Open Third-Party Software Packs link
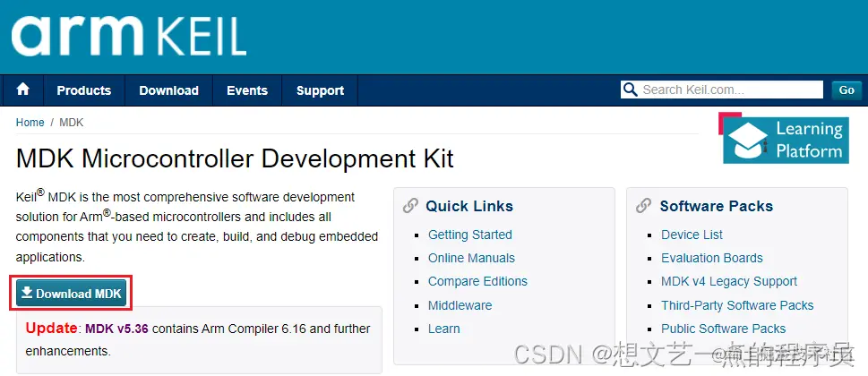The width and height of the screenshot is (868, 376). (x=737, y=305)
